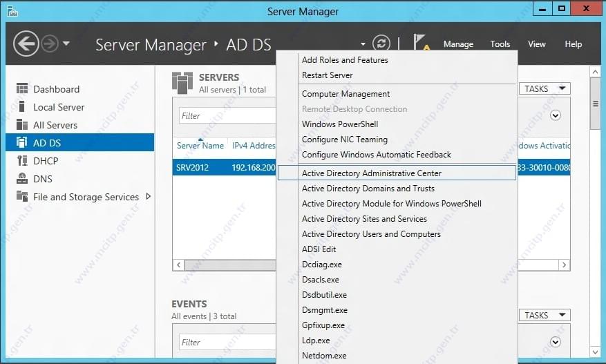Select Configure NIC Teaming
This screenshot has width=606, height=364.
pos(344,140)
